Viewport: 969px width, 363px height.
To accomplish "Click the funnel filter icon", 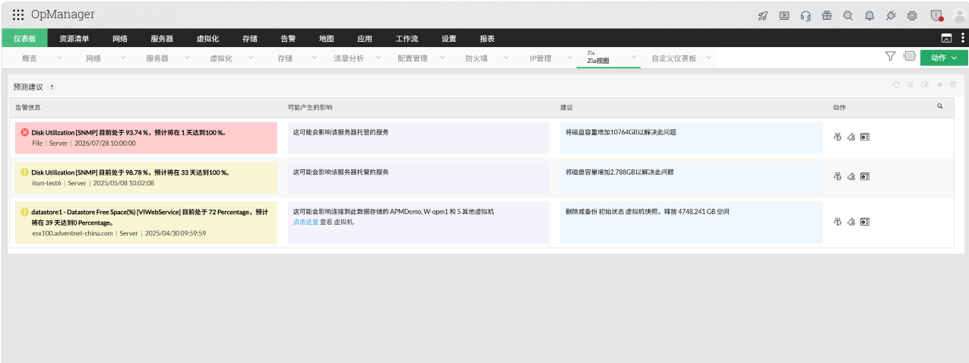I will [x=890, y=56].
